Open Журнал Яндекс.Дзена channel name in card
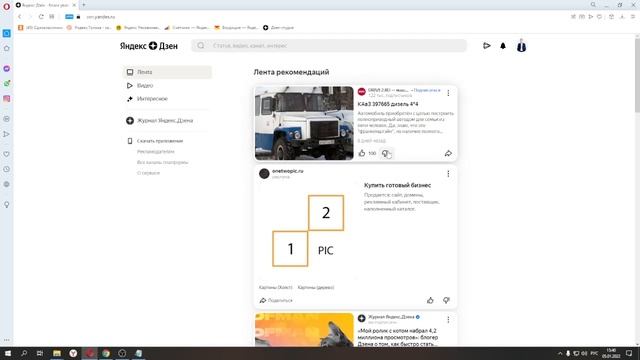 click(x=391, y=317)
